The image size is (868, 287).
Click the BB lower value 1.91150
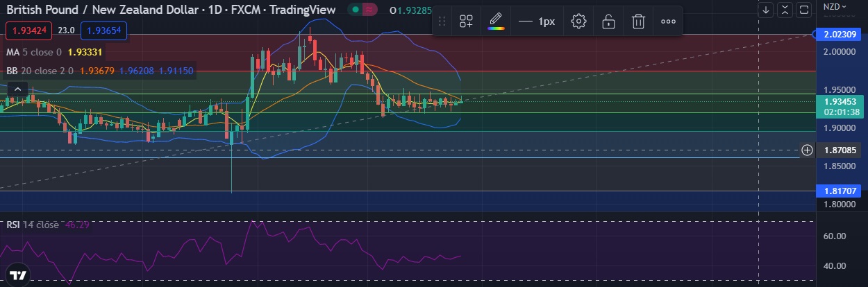(x=177, y=70)
